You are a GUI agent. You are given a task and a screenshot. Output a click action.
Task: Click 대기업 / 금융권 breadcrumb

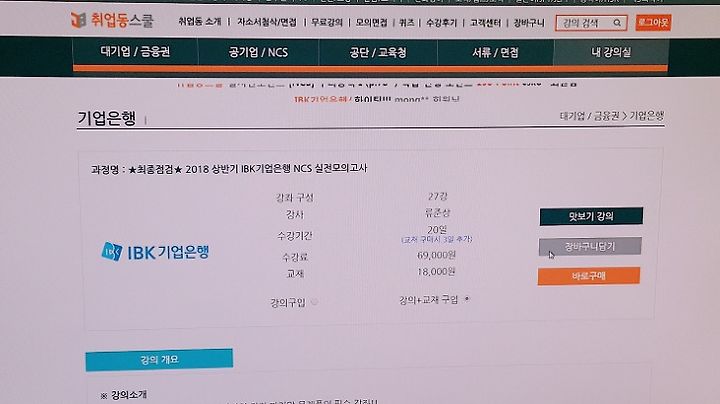coord(590,116)
